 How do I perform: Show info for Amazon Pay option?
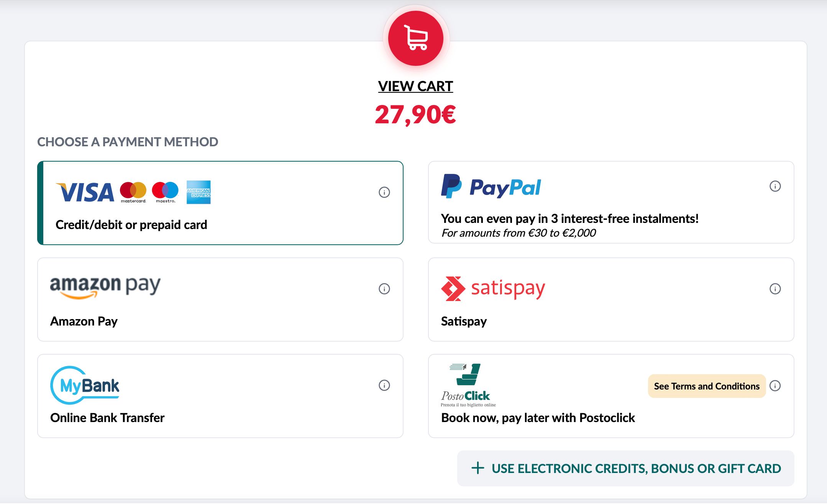[384, 289]
